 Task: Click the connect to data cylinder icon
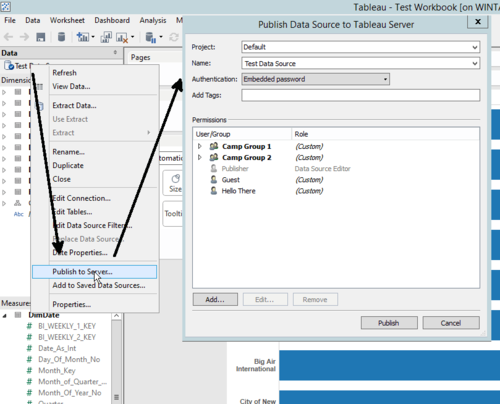pos(61,37)
